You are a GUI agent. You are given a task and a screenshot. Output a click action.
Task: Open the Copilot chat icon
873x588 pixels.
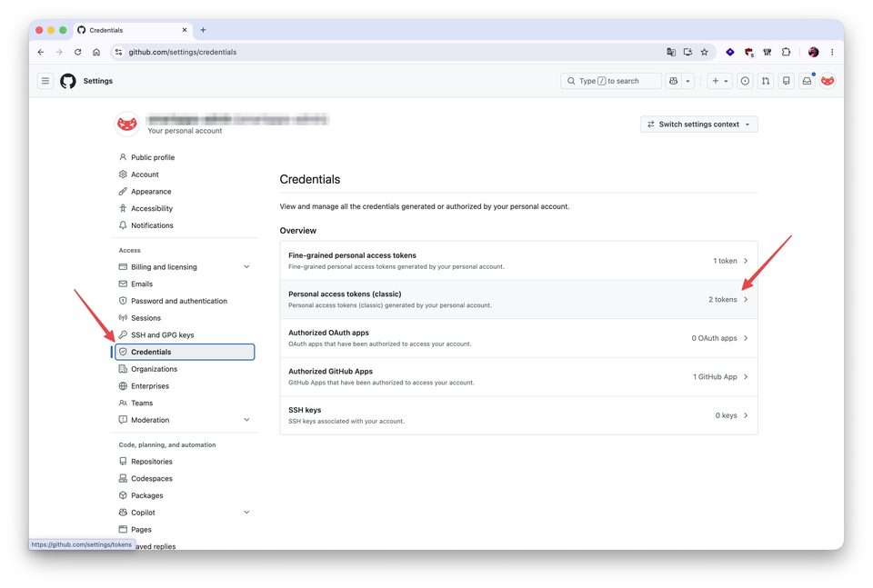(673, 81)
